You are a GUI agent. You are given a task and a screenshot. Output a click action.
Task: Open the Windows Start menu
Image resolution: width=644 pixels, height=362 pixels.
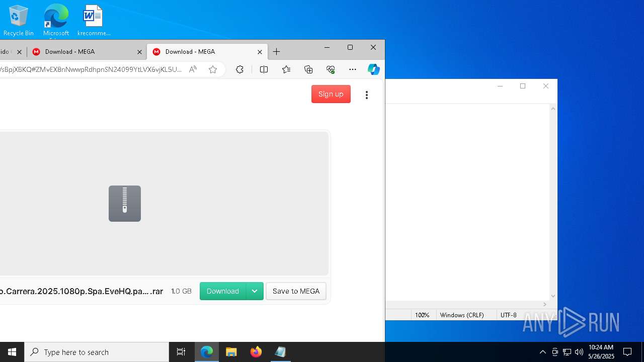tap(12, 352)
